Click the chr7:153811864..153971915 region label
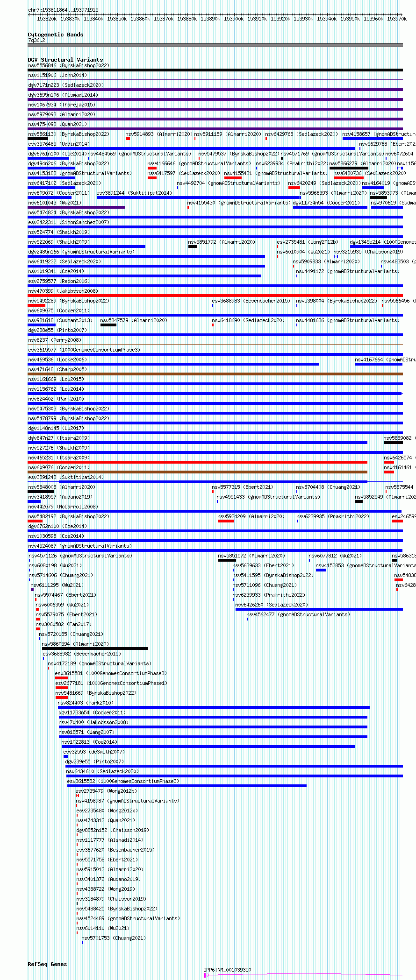Viewport: 416px width, 980px height. 63,10
